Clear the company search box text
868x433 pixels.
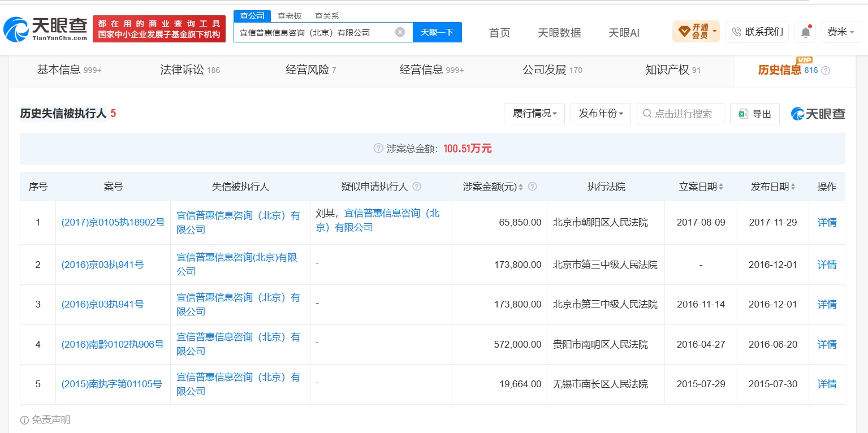pyautogui.click(x=400, y=32)
